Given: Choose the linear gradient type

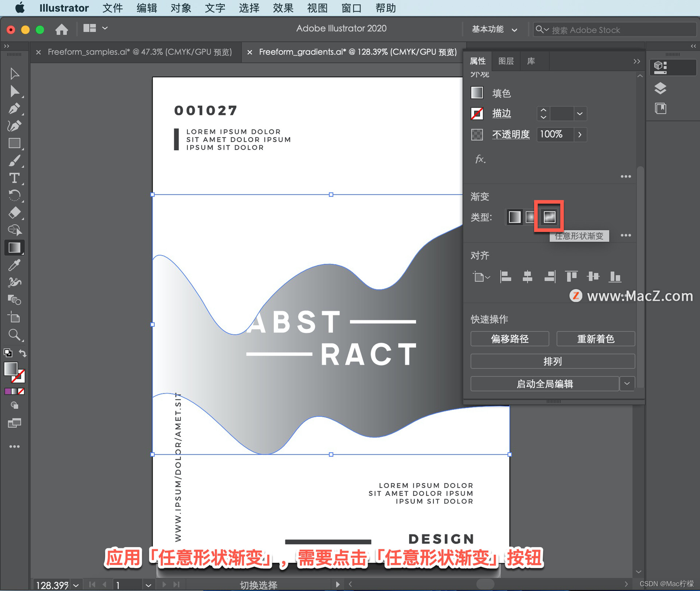Looking at the screenshot, I should point(514,217).
